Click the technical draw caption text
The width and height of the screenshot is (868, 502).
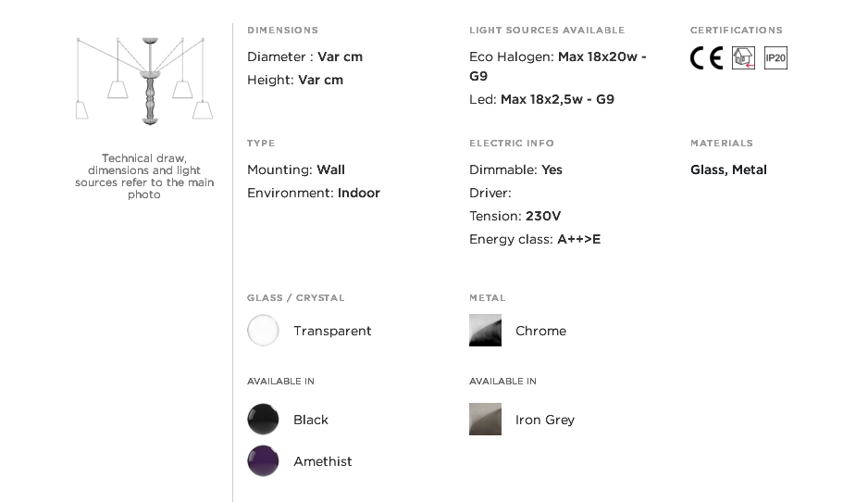pyautogui.click(x=144, y=176)
